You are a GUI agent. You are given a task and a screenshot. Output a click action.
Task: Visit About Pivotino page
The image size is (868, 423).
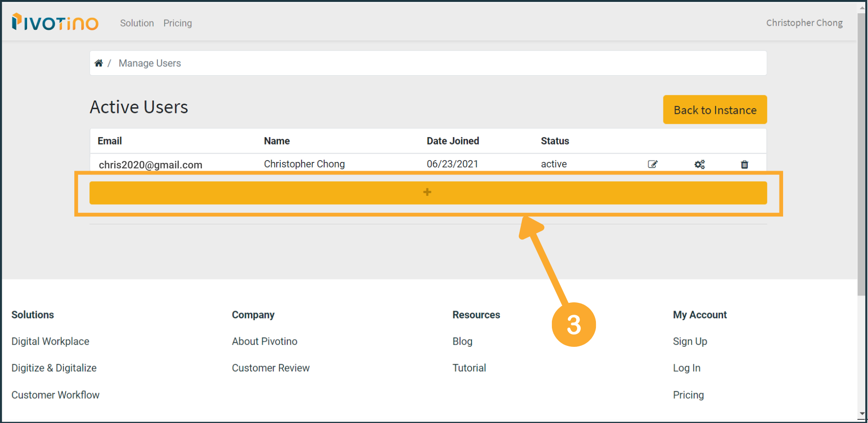pyautogui.click(x=264, y=341)
